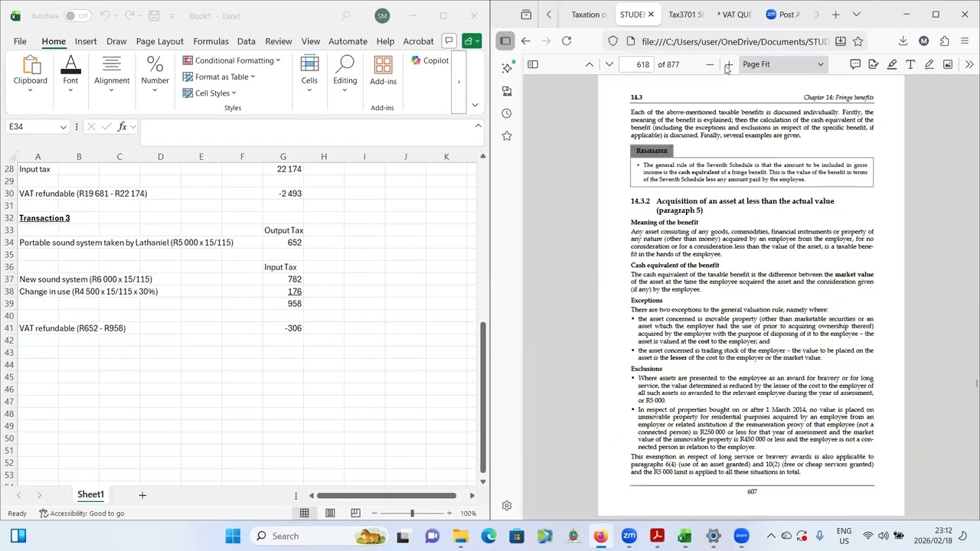
Task: Open Accessibility: Good to go status
Action: pos(81,514)
